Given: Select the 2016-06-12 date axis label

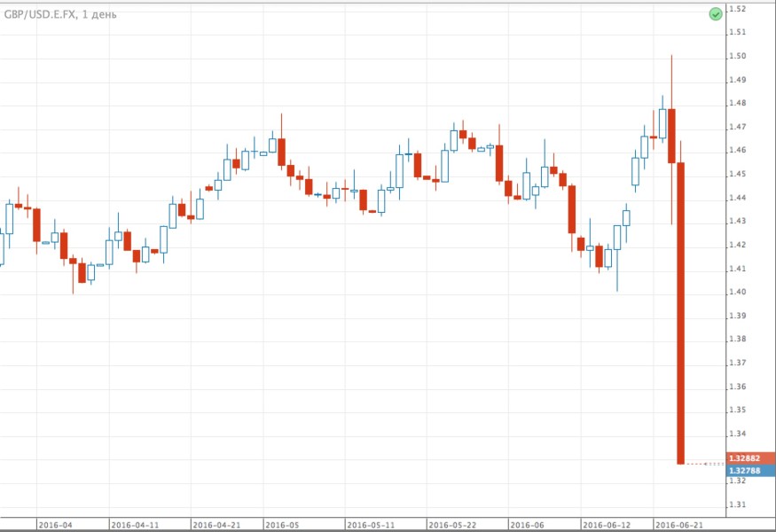Looking at the screenshot, I should point(606,524).
